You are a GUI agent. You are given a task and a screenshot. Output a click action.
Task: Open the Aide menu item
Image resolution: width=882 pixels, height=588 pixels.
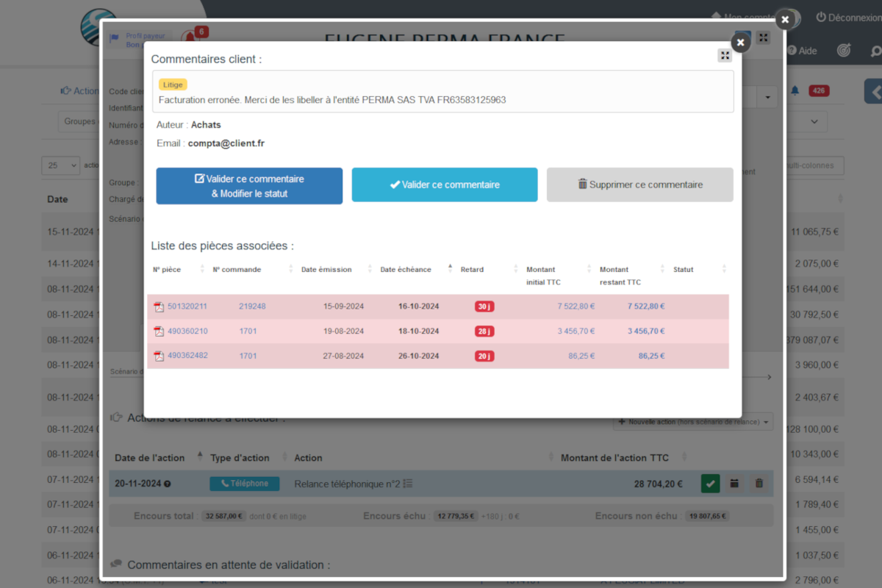[802, 51]
